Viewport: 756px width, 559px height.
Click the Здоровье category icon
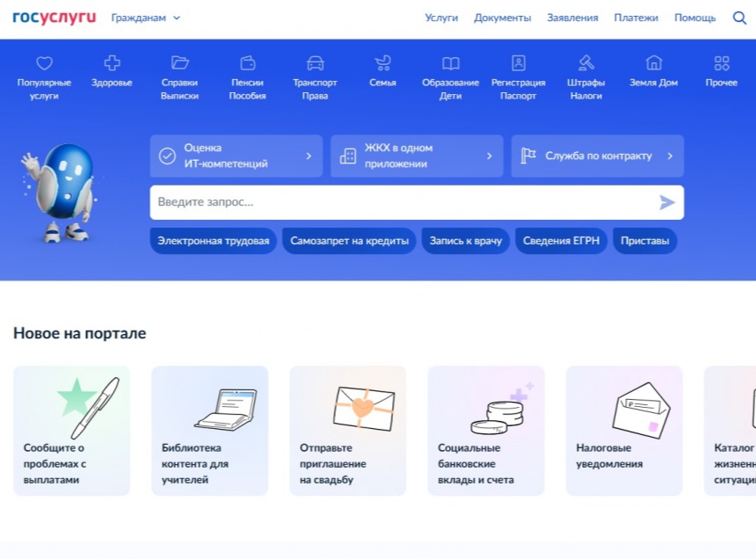(112, 63)
